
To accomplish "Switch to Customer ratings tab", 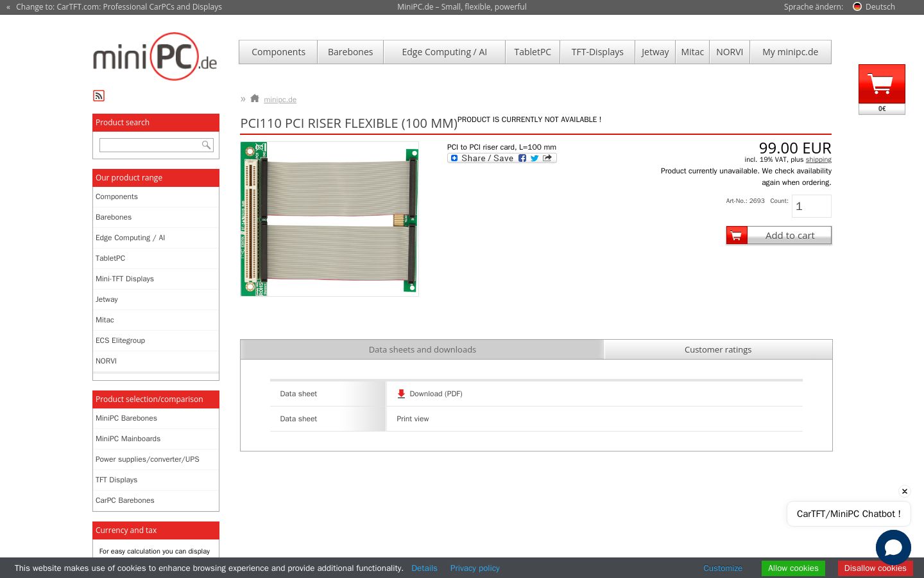I will pyautogui.click(x=718, y=349).
